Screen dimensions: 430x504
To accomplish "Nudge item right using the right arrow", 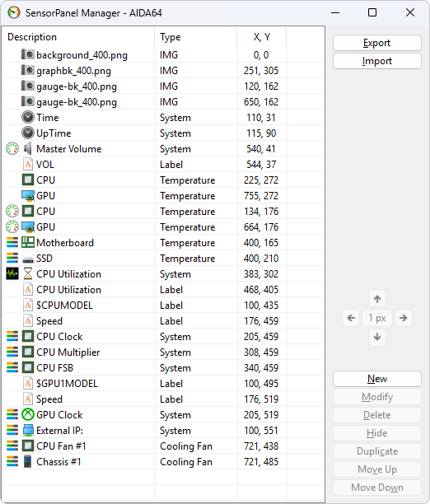I will point(404,318).
